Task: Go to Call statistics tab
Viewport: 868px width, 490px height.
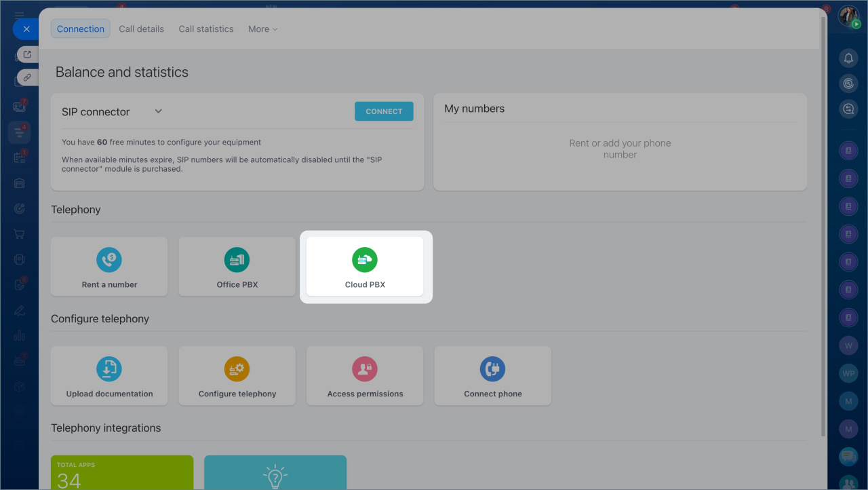Action: tap(205, 29)
